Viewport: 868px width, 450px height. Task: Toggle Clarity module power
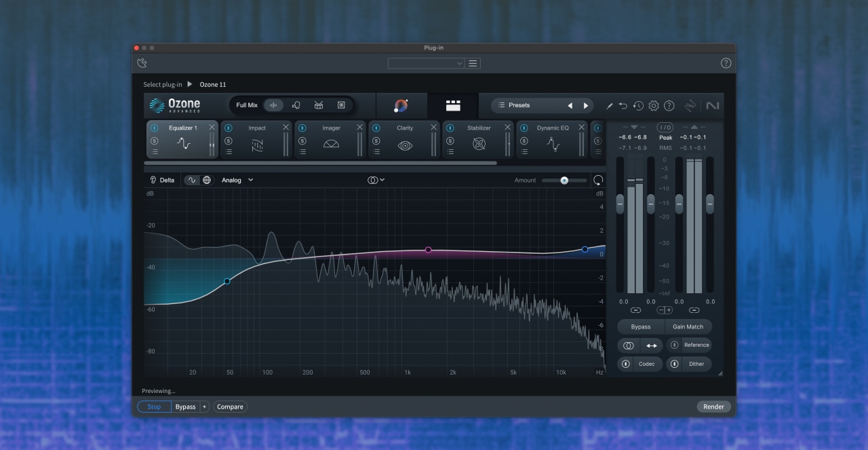point(376,128)
